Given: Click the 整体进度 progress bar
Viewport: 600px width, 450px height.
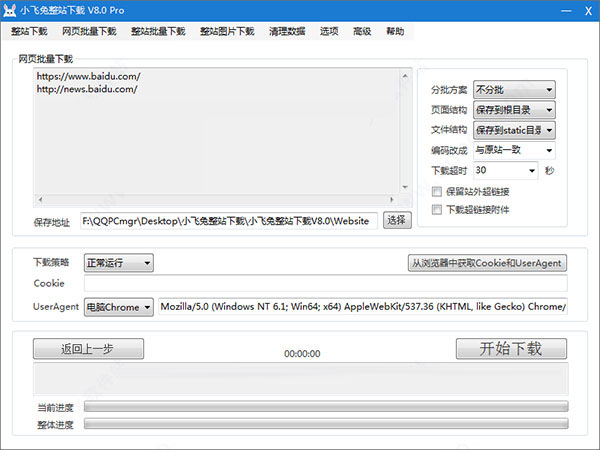Looking at the screenshot, I should click(326, 424).
